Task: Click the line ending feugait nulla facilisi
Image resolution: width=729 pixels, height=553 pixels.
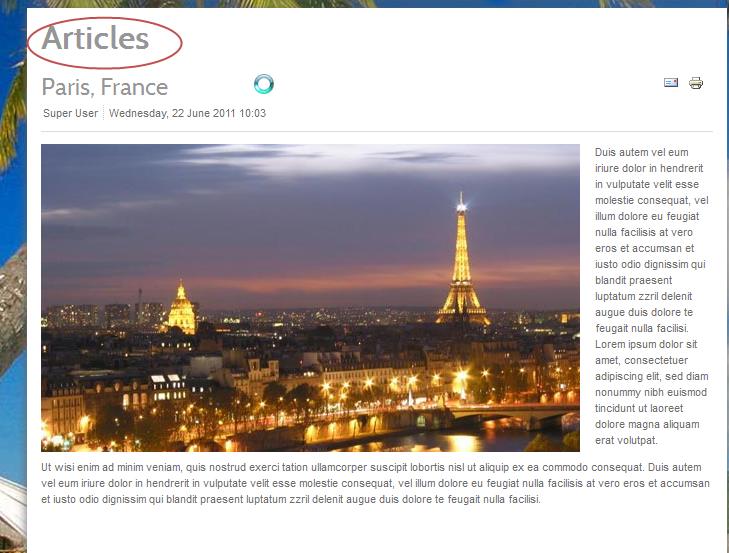Action: tap(291, 500)
